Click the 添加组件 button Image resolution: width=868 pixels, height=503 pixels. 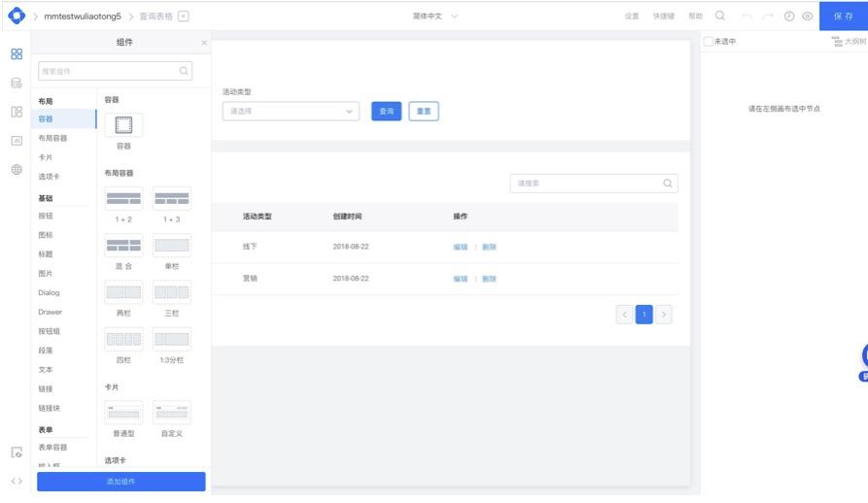pos(122,482)
